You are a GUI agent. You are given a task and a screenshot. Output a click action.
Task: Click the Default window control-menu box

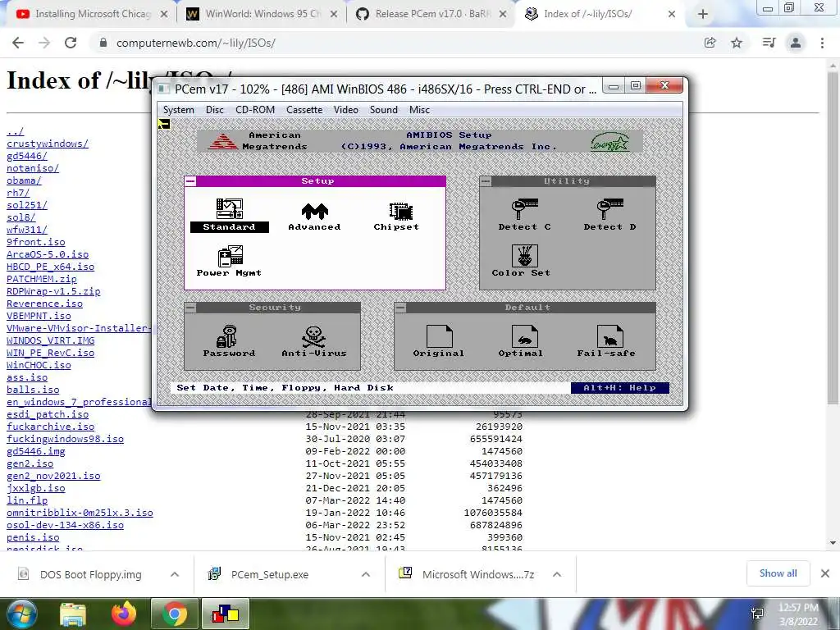tap(400, 308)
